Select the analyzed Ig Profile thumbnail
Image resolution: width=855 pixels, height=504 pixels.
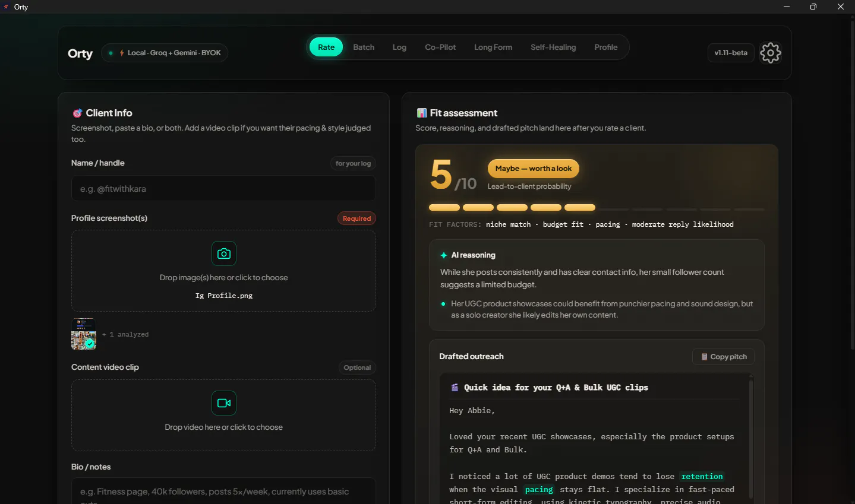84,334
